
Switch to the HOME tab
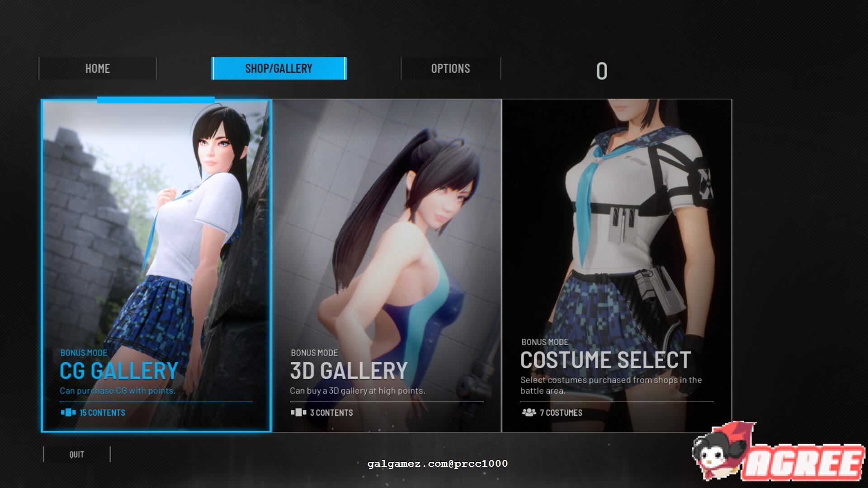[98, 68]
